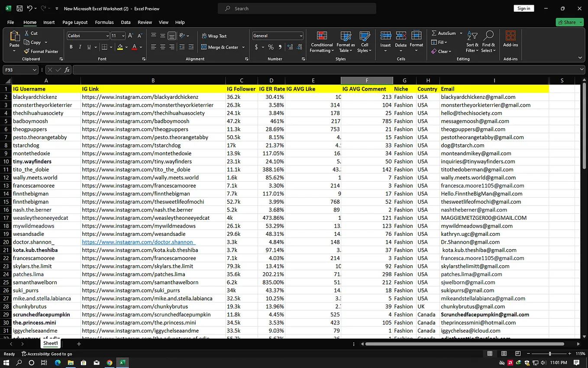
Task: Open the Clear eraser dropdown
Action: click(441, 51)
